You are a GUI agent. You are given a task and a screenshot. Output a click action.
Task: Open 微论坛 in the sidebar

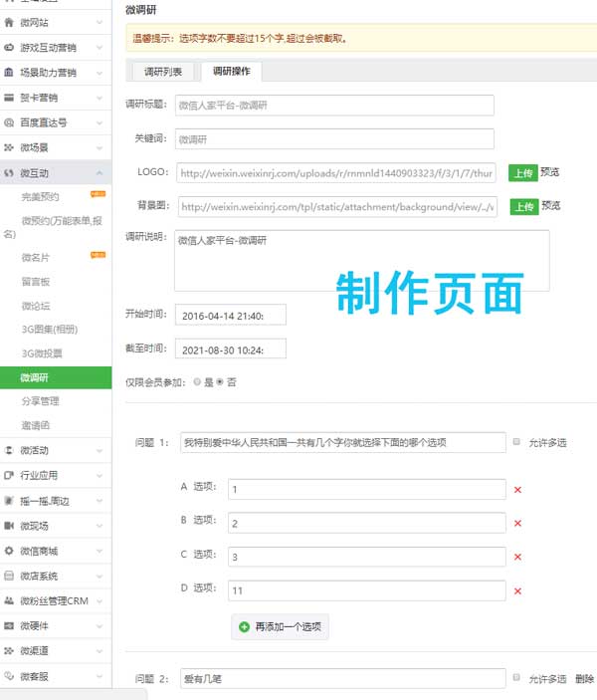(x=35, y=306)
